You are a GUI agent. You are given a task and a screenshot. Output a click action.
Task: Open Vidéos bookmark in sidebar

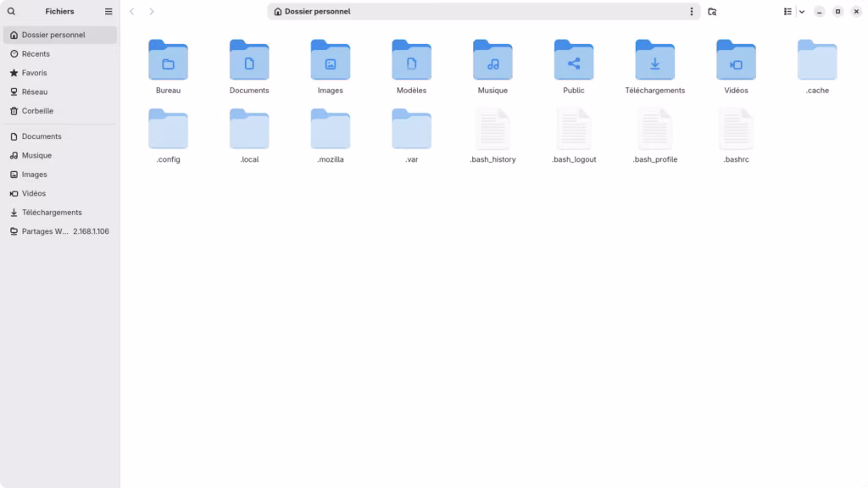[x=60, y=193]
